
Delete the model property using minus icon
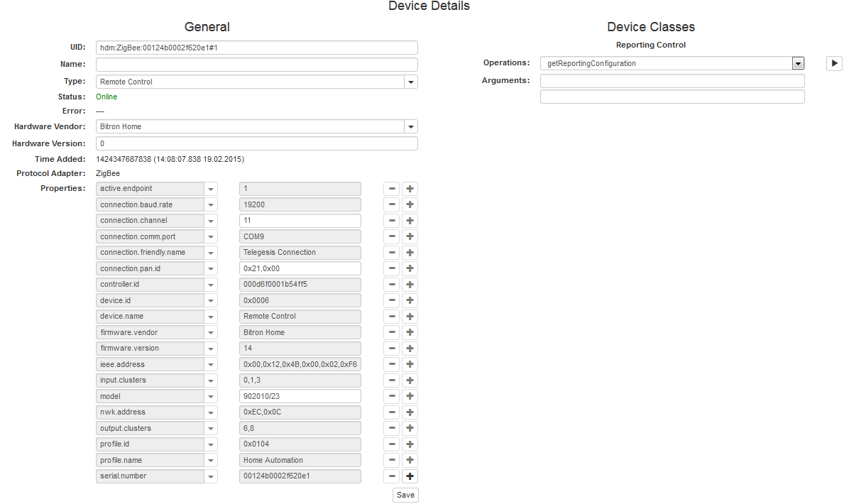[393, 397]
